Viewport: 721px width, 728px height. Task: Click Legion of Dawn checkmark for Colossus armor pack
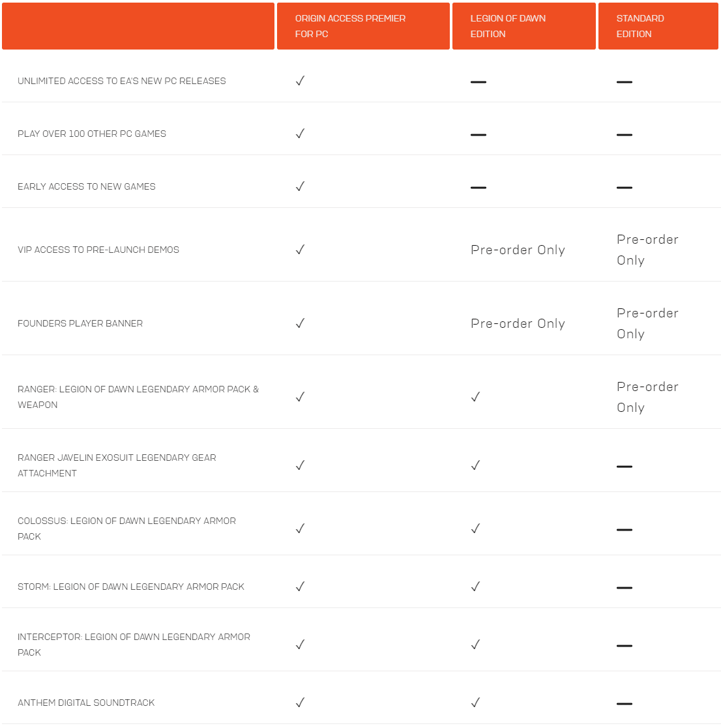[x=475, y=529]
